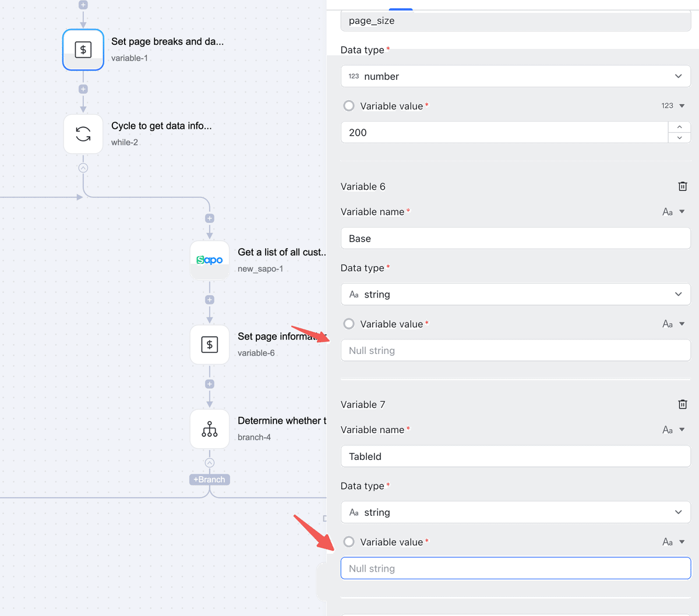Click the variable-1 node dollar icon
699x616 pixels.
(x=83, y=50)
